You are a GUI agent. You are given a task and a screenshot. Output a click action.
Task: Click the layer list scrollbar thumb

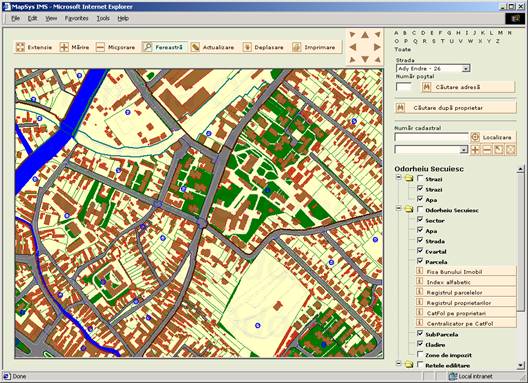pyautogui.click(x=521, y=241)
